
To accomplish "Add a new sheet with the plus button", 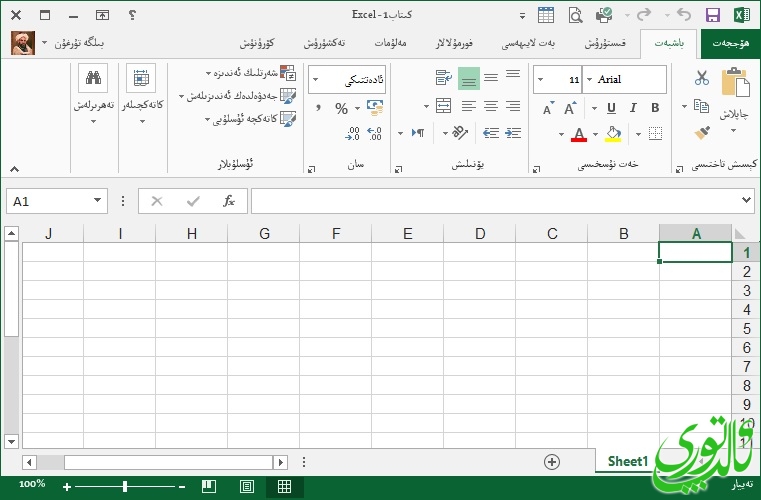I will click(x=552, y=462).
